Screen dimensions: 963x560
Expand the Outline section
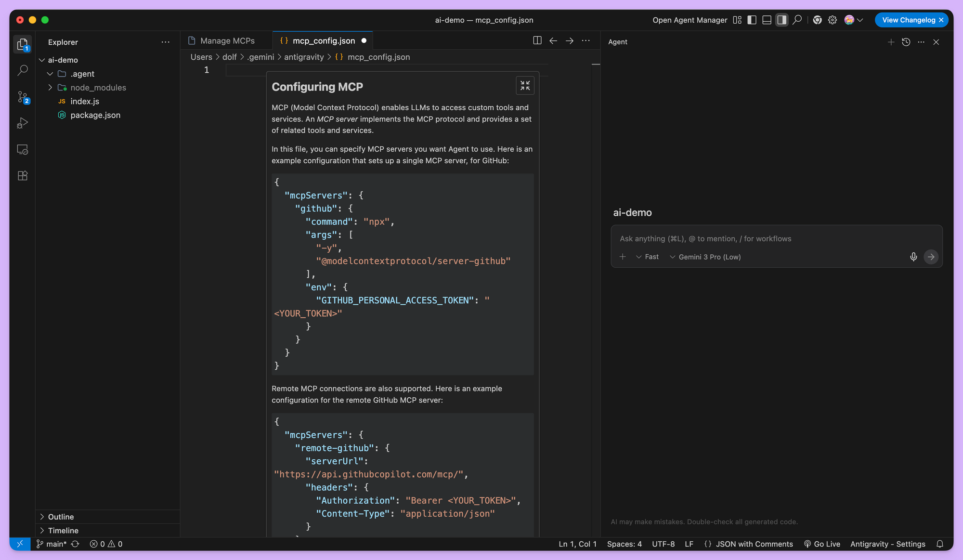click(x=61, y=517)
